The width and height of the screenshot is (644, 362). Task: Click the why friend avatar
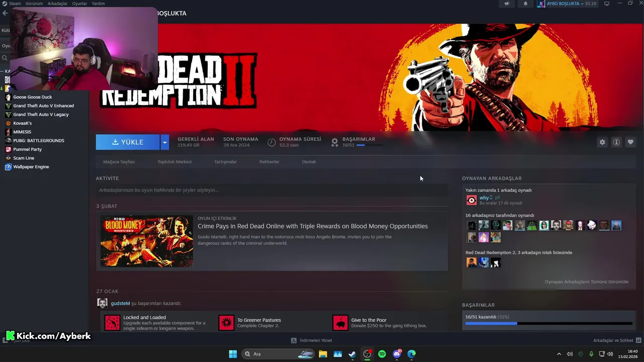point(471,200)
